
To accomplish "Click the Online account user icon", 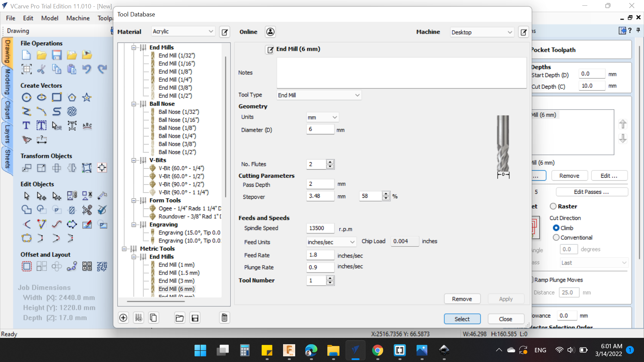I will (270, 32).
